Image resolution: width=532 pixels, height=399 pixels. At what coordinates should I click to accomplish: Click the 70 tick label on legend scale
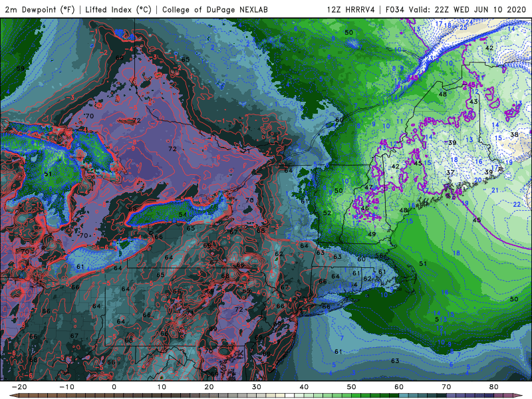click(x=446, y=387)
